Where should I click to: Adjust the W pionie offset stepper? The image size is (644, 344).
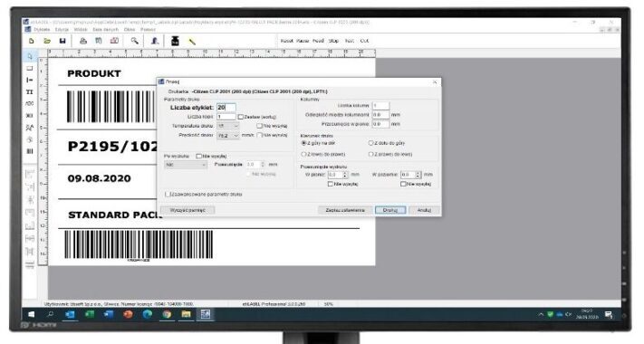345,175
